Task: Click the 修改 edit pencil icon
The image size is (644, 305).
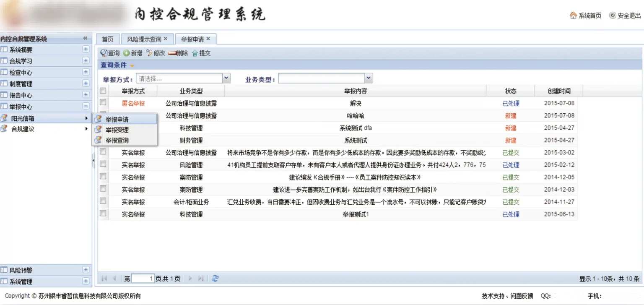Action: click(149, 53)
